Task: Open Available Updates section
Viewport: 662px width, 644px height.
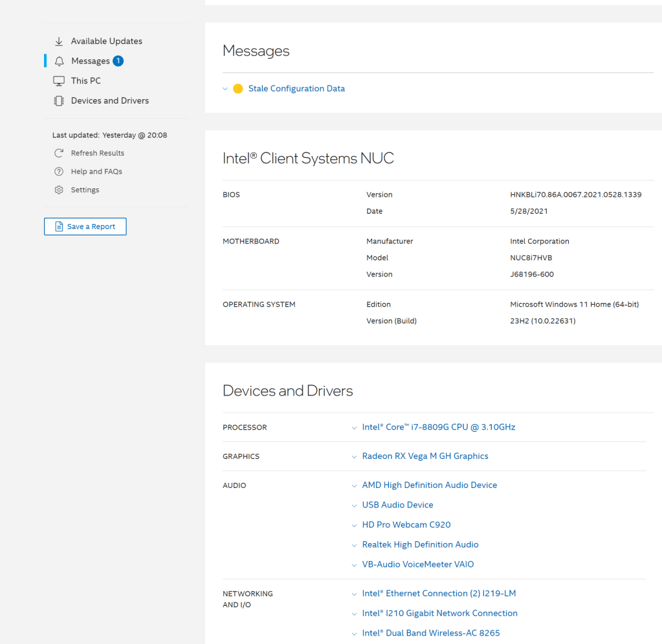Action: tap(106, 41)
